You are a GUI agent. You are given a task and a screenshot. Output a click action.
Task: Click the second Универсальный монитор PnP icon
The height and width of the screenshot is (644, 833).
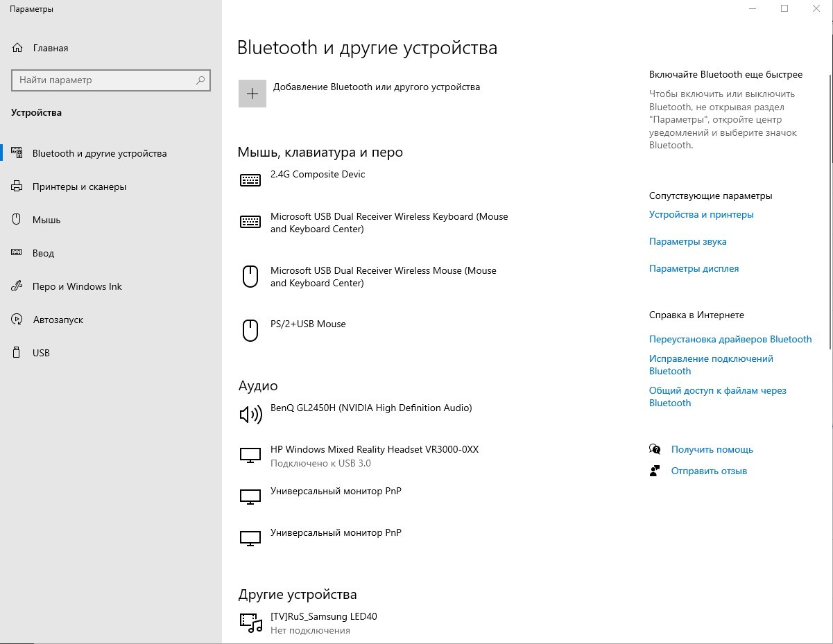click(250, 539)
